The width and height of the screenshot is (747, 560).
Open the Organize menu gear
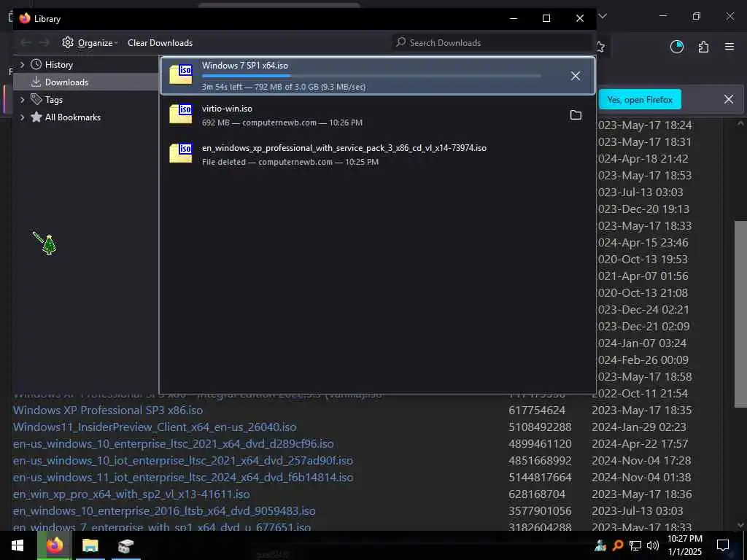tap(68, 42)
